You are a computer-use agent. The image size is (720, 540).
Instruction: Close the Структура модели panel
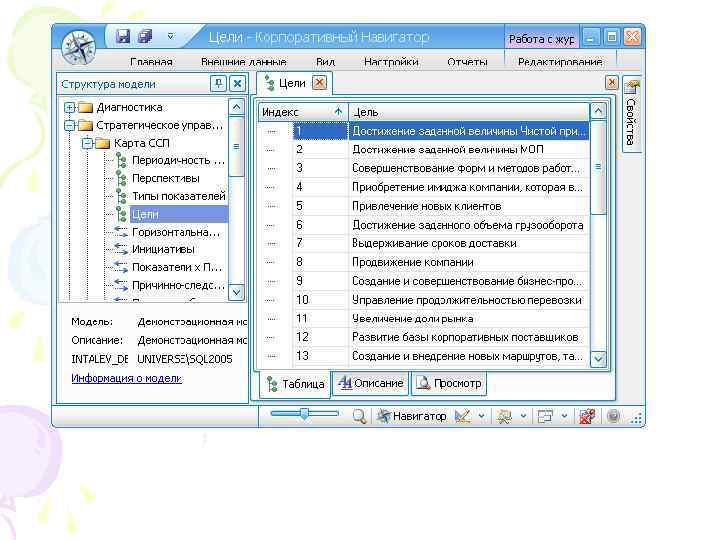coord(237,84)
